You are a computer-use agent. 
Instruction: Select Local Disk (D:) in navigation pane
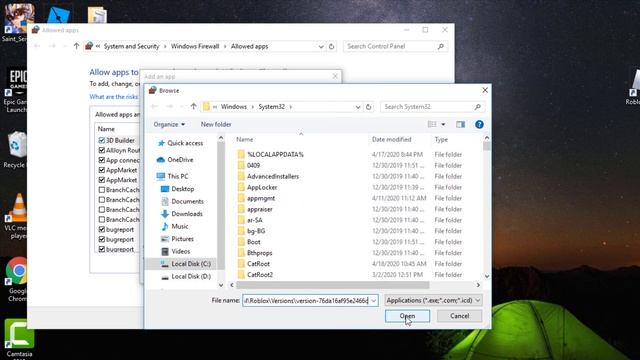point(186,276)
